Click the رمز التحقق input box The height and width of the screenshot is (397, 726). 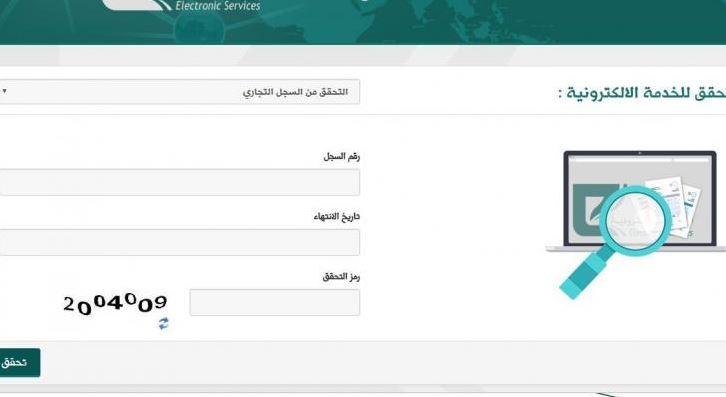coord(275,302)
